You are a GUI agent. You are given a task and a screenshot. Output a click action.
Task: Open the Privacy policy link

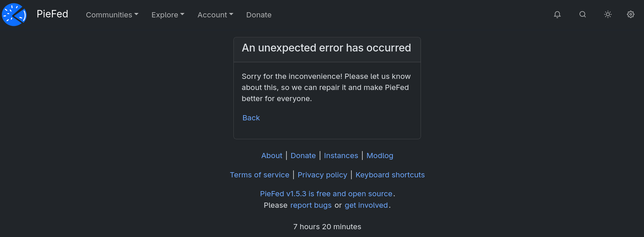[x=322, y=175]
